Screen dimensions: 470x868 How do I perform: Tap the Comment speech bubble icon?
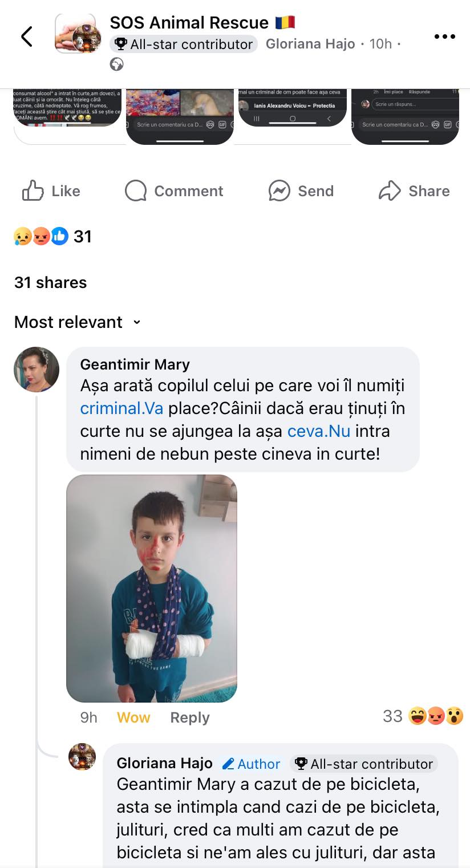136,191
